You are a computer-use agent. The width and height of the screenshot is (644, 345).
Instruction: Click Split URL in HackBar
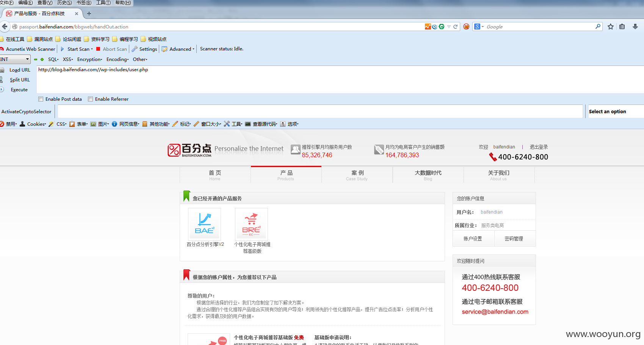click(x=20, y=80)
